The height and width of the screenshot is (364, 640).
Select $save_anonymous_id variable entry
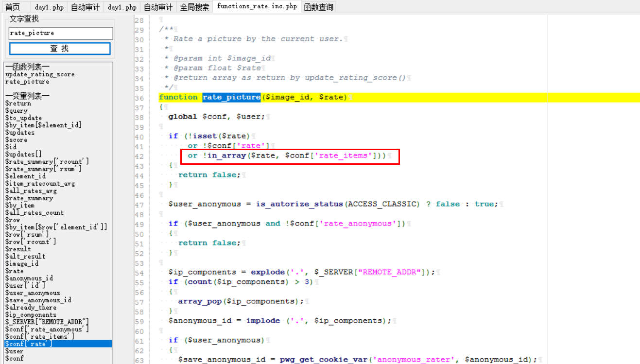38,300
